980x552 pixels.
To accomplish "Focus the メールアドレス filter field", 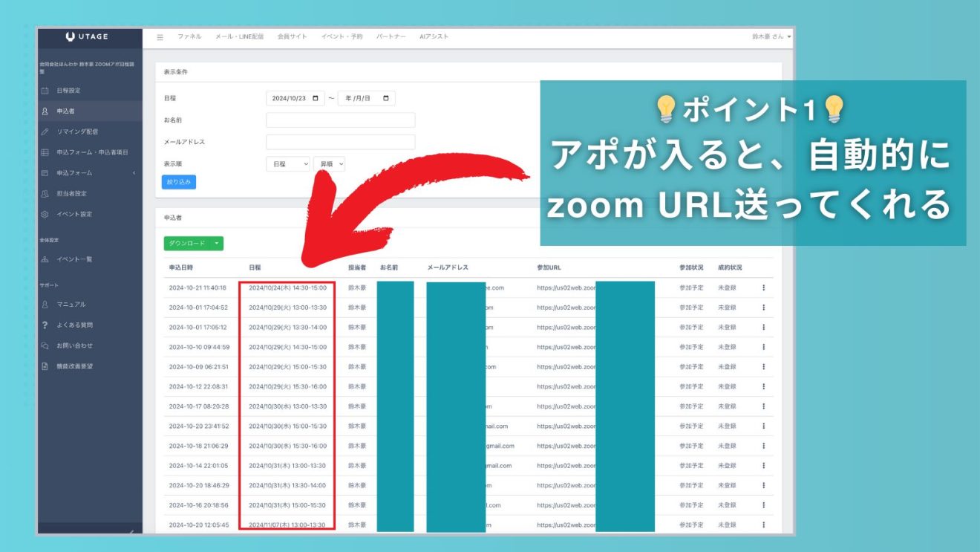I will pyautogui.click(x=341, y=142).
